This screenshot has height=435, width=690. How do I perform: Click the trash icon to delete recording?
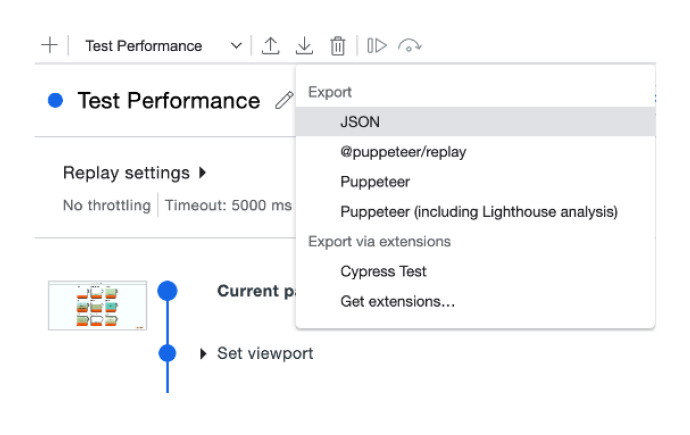click(338, 46)
